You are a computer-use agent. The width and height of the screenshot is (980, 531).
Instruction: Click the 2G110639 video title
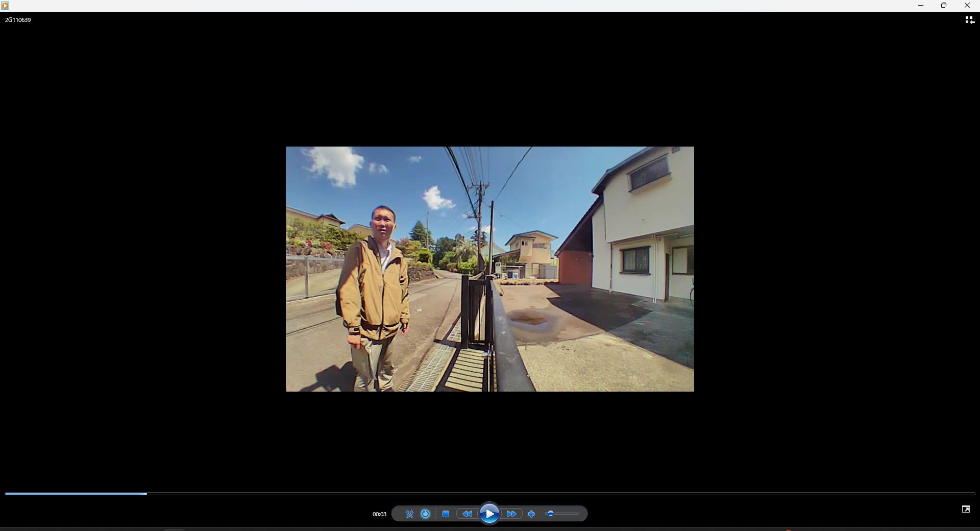click(18, 20)
